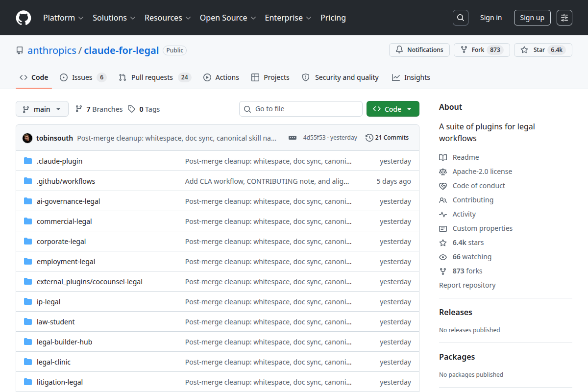The height and width of the screenshot is (392, 588).
Task: Click the Star icon button
Action: [543, 50]
